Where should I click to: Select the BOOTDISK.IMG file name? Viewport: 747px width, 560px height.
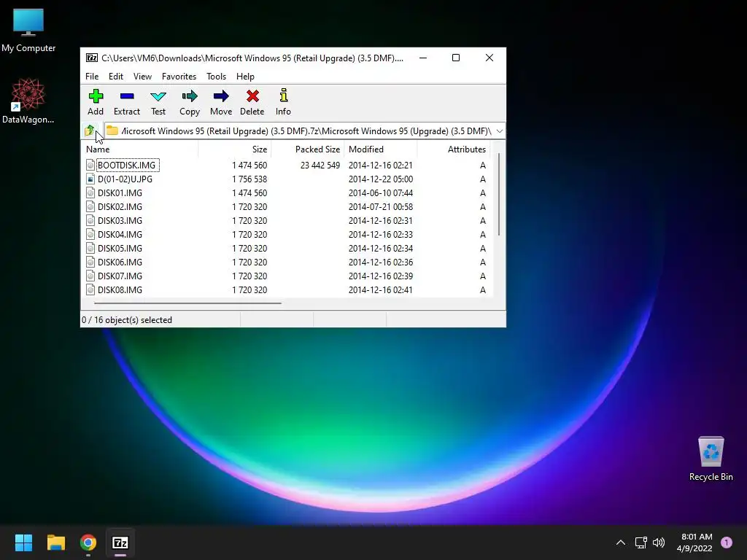[x=127, y=166]
